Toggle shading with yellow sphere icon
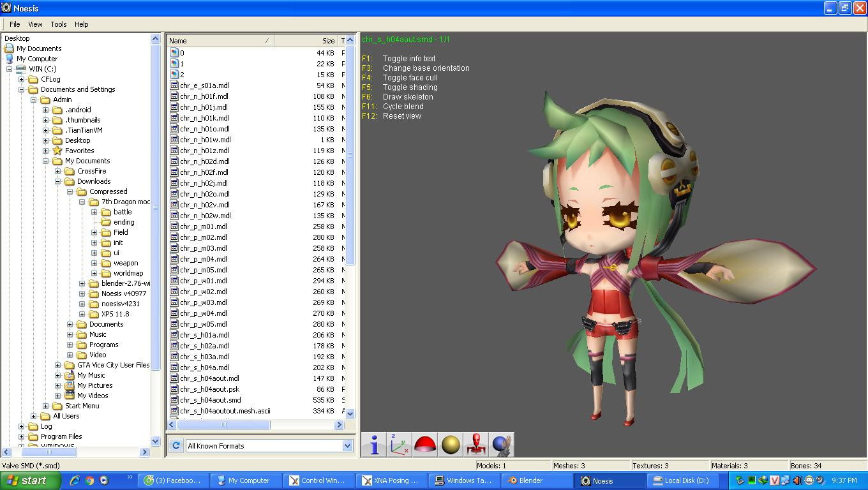Viewport: 868px width, 490px height. click(x=451, y=445)
